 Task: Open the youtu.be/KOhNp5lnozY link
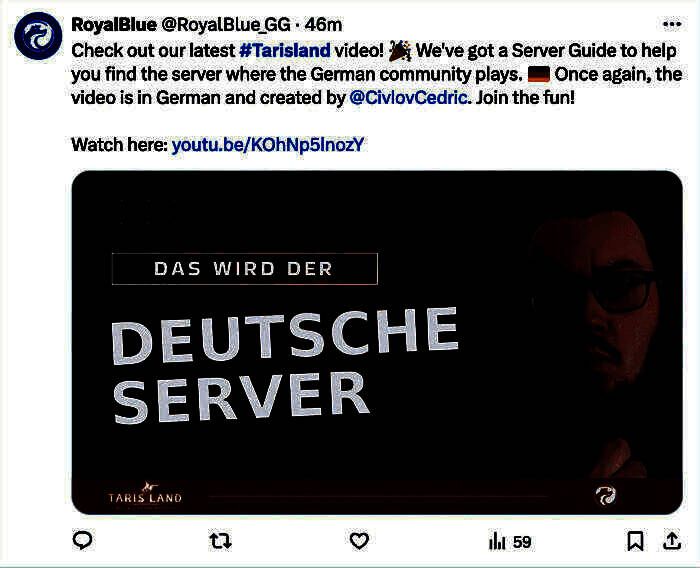pyautogui.click(x=268, y=145)
